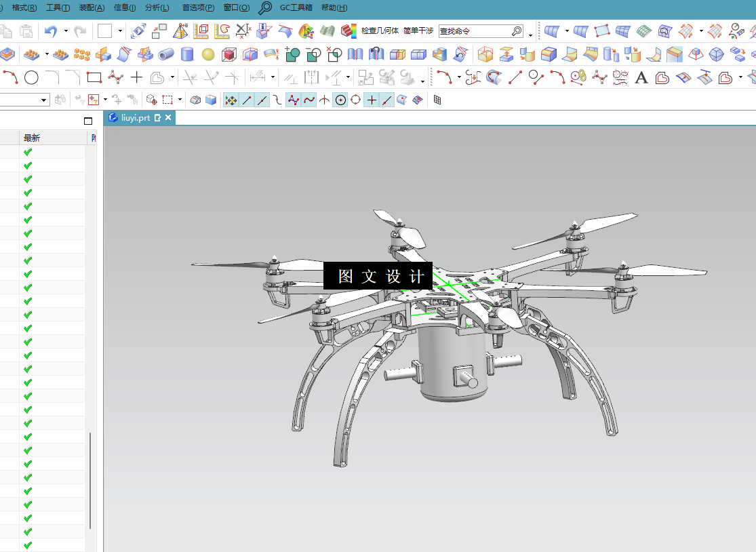Screen dimensions: 756x552
Task: Expand the white box dropdown arrow
Action: click(120, 31)
